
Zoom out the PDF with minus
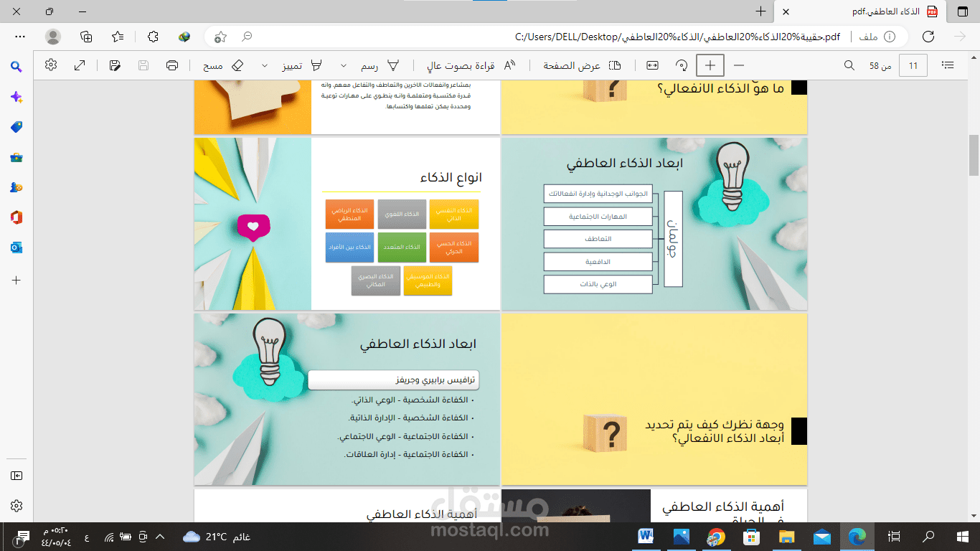pyautogui.click(x=739, y=65)
